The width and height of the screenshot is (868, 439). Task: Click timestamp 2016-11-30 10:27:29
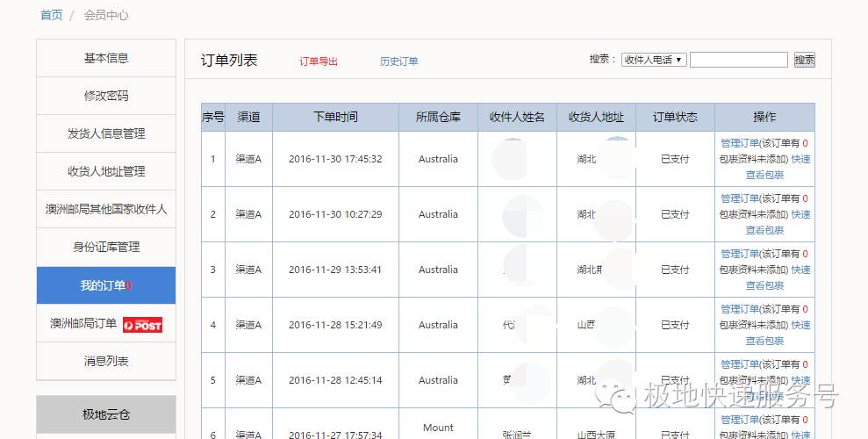click(335, 214)
